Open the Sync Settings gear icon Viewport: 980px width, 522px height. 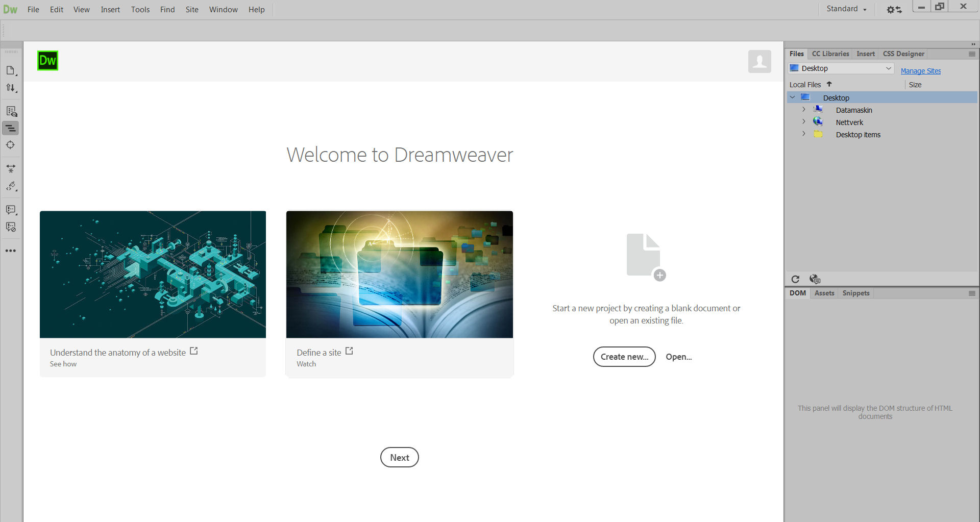(894, 9)
